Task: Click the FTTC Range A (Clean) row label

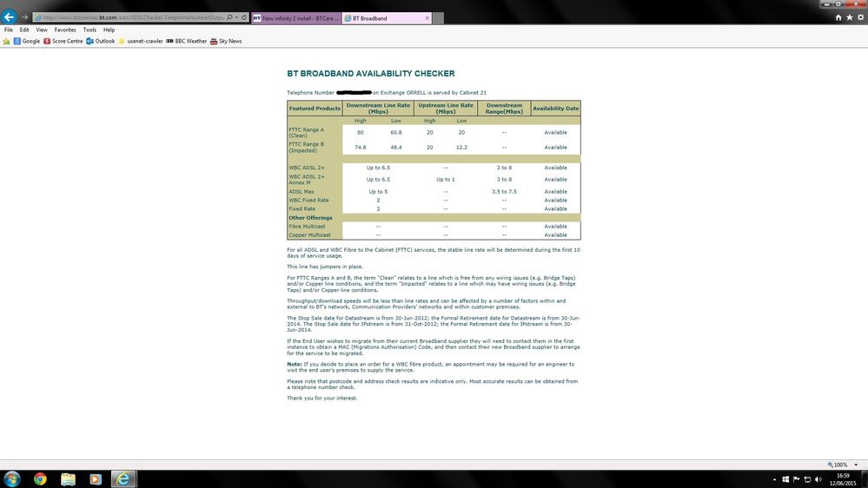Action: click(307, 133)
